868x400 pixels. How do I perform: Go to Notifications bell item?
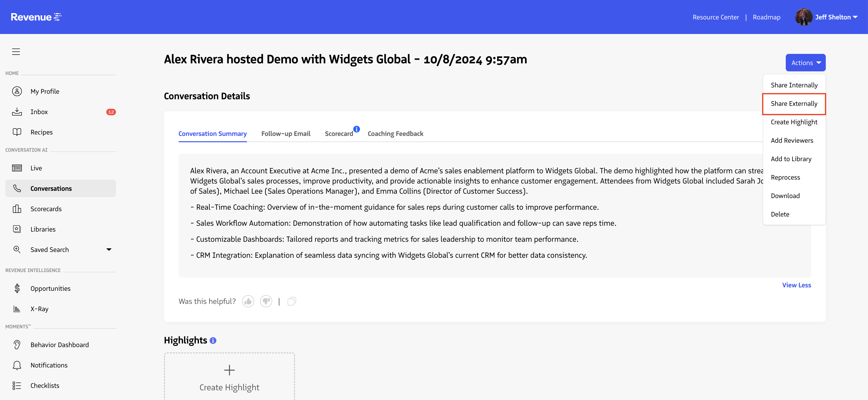pyautogui.click(x=49, y=365)
